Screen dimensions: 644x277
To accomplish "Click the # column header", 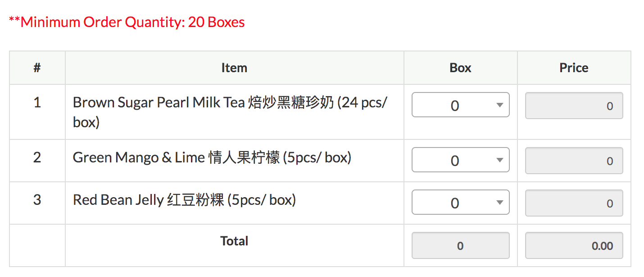I will click(x=37, y=68).
